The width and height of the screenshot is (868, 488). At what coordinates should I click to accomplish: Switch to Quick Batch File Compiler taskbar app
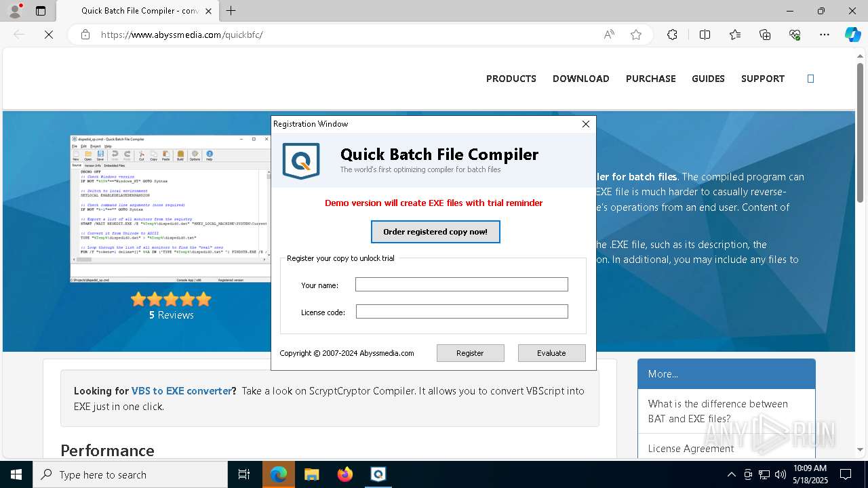378,474
